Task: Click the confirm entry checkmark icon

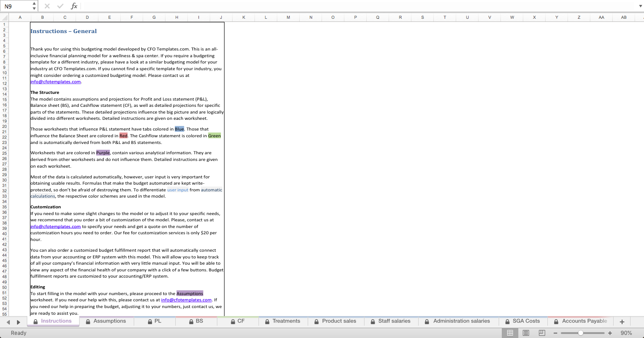Action: (60, 6)
